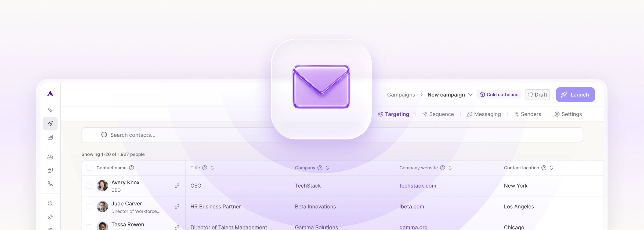The width and height of the screenshot is (644, 230).
Task: Sort by Contact location column arrows
Action: [x=551, y=168]
